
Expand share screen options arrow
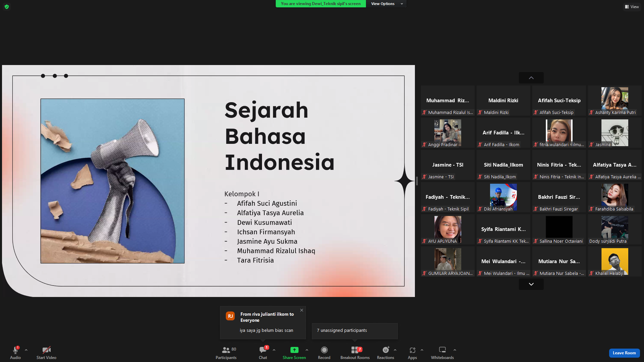click(x=307, y=350)
